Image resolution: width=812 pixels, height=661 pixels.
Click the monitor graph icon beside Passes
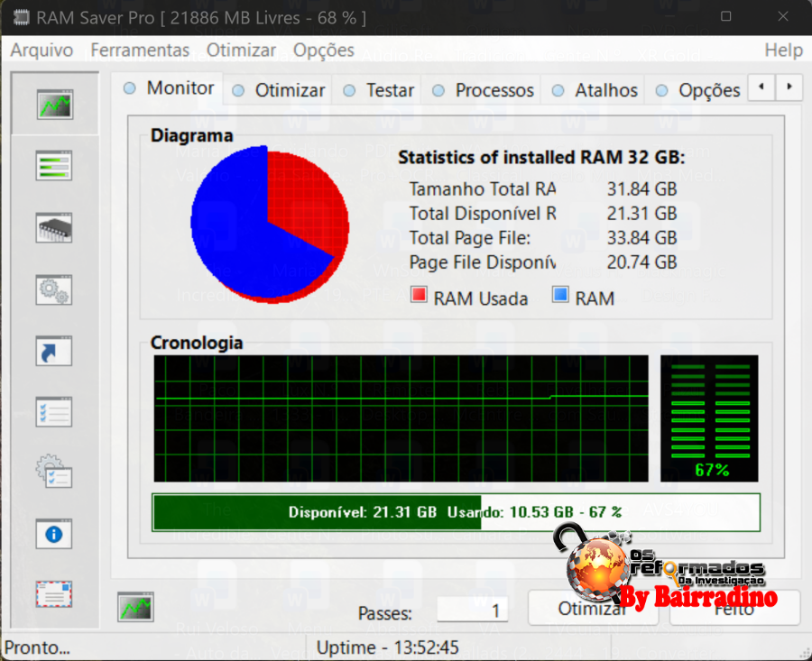(135, 607)
